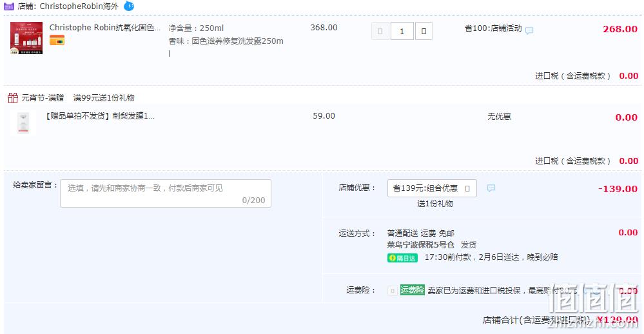Open the 省139元:组合优惠 store discount dropdown
Viewport: 644px width, 334px height.
pyautogui.click(x=432, y=188)
